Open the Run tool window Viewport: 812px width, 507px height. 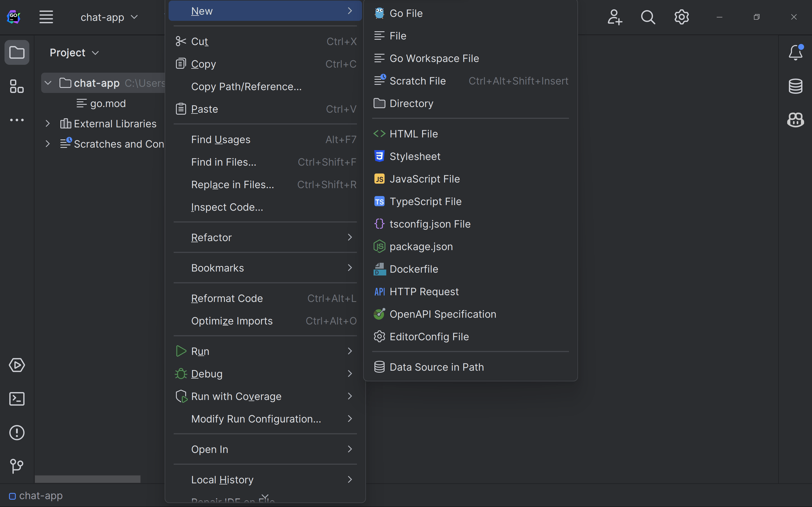pyautogui.click(x=16, y=365)
